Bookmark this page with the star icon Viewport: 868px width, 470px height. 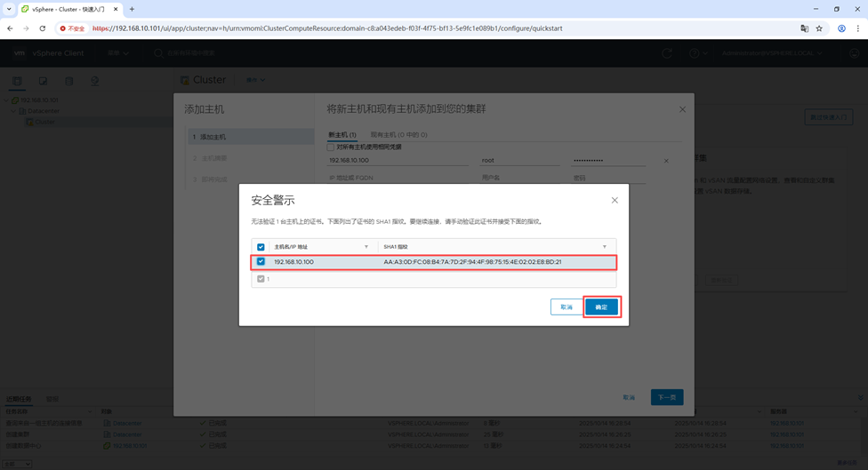coord(819,28)
